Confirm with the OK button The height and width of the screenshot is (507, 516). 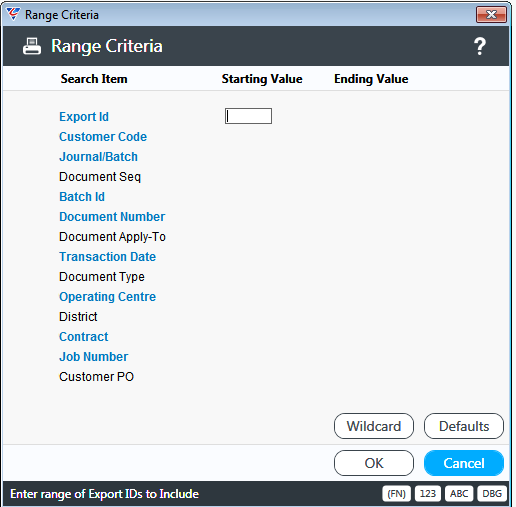pyautogui.click(x=374, y=463)
